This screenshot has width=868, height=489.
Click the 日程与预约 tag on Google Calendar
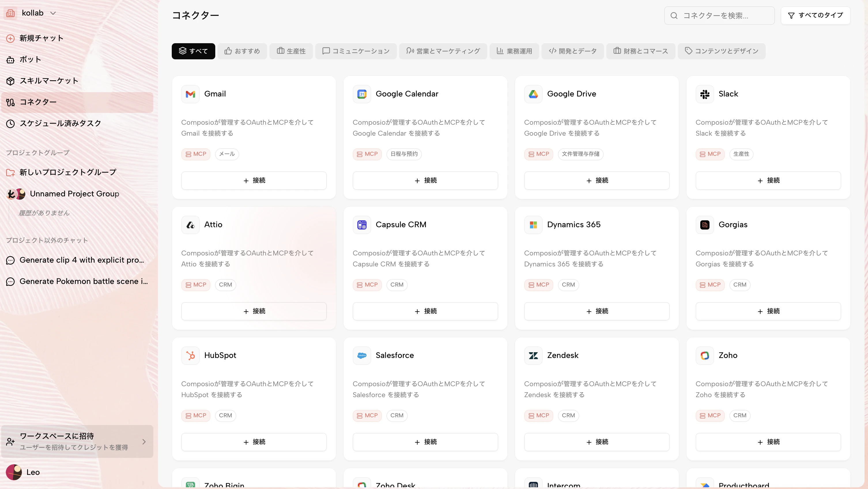[x=404, y=154]
